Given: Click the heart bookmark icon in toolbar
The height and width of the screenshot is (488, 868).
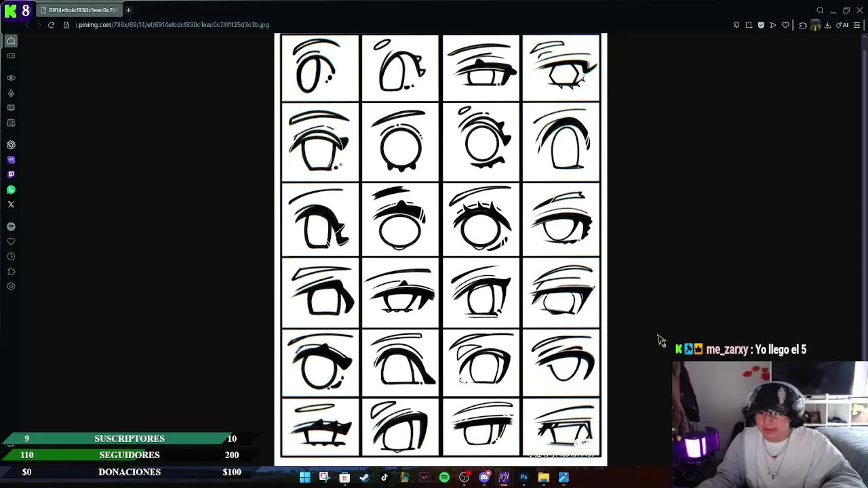Looking at the screenshot, I should [x=785, y=25].
